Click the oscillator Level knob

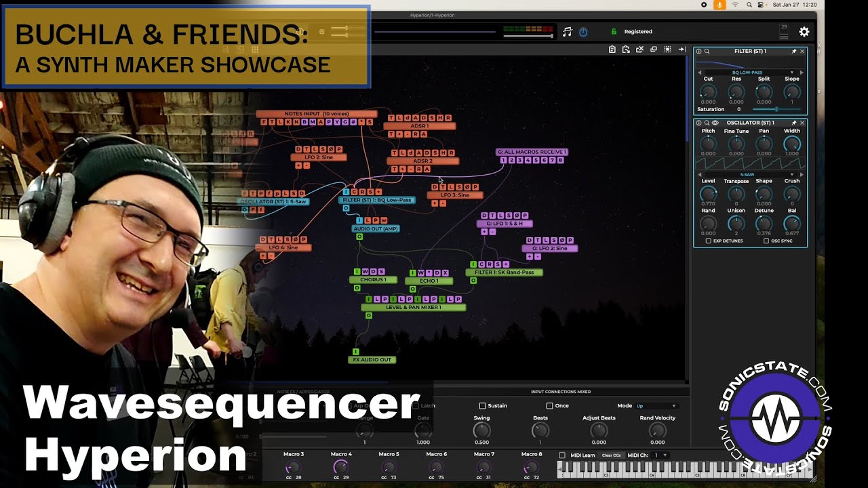point(708,194)
